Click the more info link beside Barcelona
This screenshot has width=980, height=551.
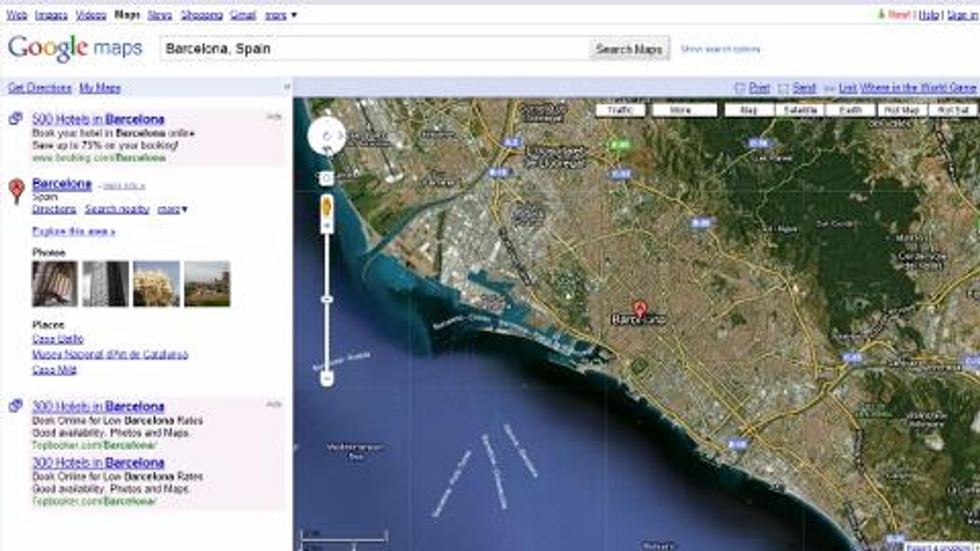pyautogui.click(x=124, y=186)
